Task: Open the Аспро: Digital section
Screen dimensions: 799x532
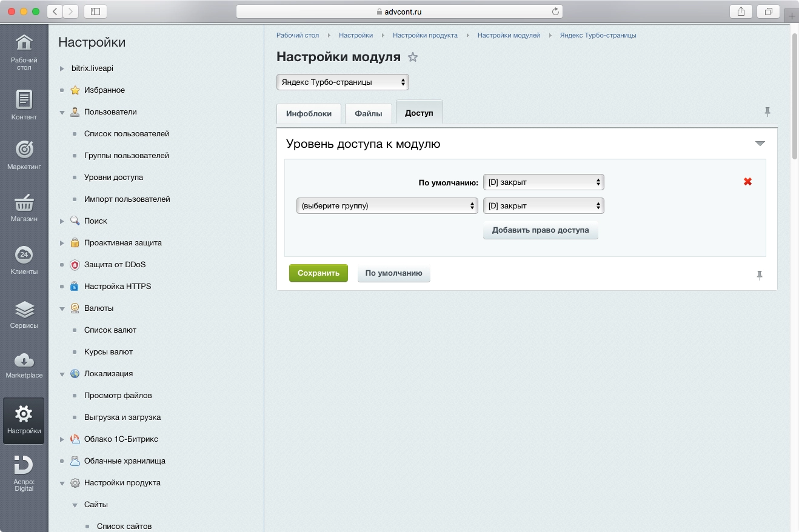Action: 24,473
